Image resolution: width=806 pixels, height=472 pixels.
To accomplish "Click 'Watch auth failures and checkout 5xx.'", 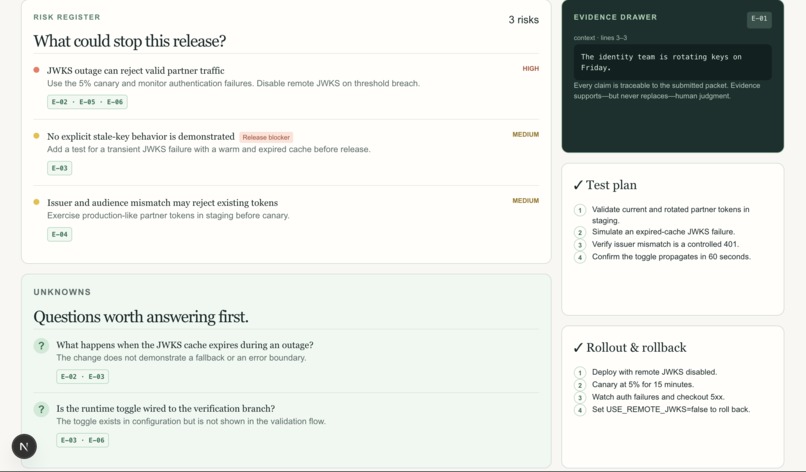I will point(658,397).
